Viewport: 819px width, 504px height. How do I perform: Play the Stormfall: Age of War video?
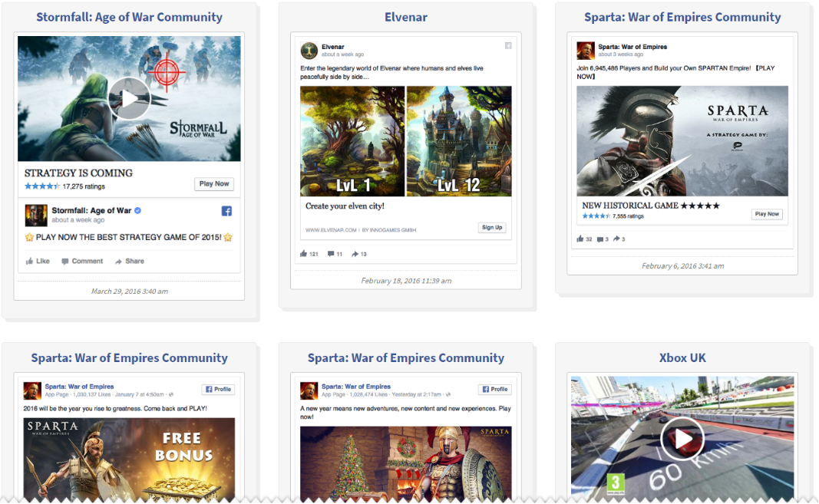(x=129, y=98)
